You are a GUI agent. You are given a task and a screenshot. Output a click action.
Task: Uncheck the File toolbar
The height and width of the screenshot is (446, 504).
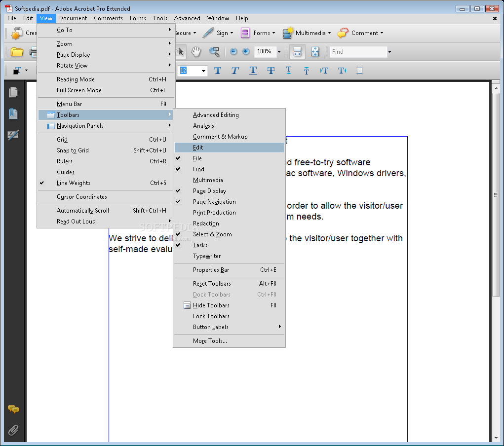[229, 158]
